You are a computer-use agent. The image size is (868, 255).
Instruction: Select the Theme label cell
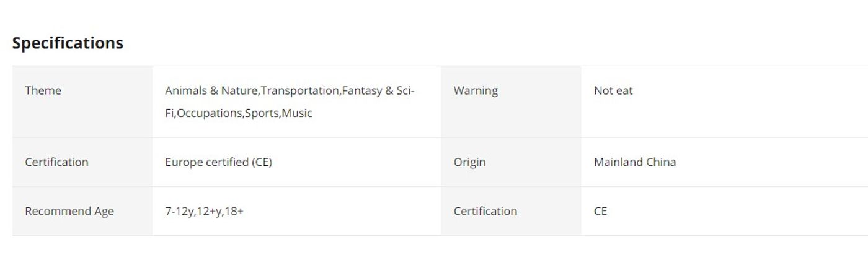82,102
